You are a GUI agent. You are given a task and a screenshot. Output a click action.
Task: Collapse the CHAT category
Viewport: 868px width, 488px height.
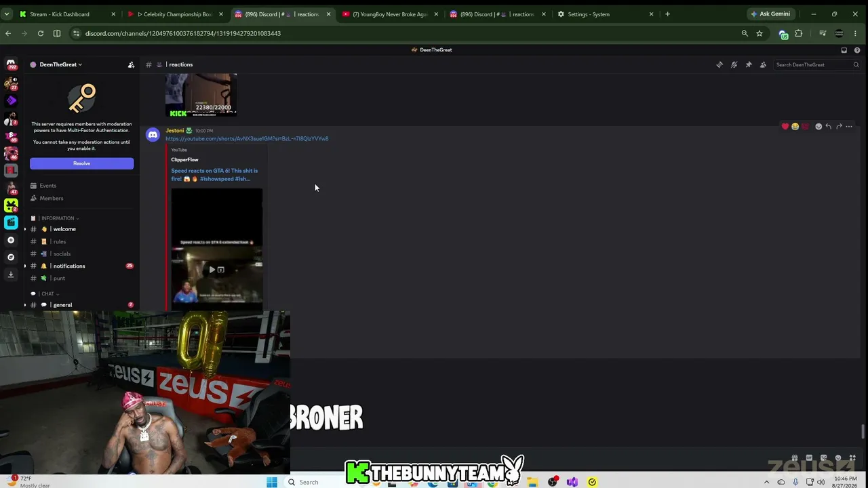[x=48, y=293]
